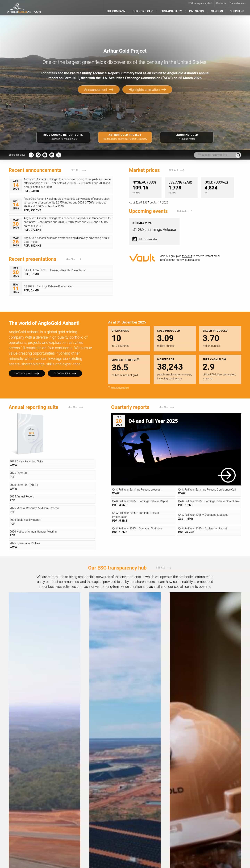
Task: Click arrow beside Market prices See All
Action: tap(182, 171)
